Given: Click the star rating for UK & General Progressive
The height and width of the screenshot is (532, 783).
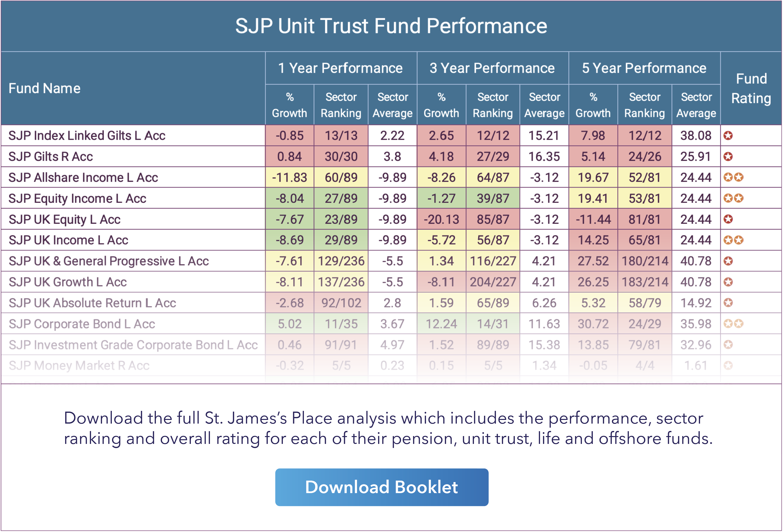Looking at the screenshot, I should (x=728, y=261).
